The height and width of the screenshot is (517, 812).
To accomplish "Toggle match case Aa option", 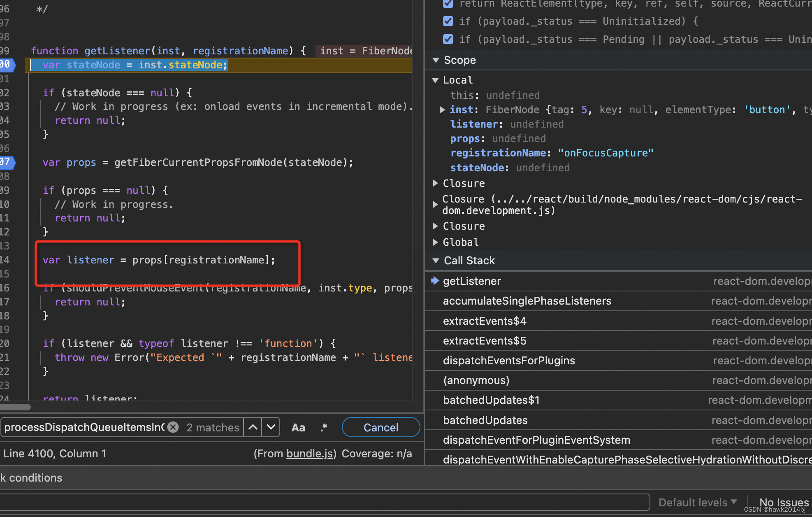I will [298, 428].
